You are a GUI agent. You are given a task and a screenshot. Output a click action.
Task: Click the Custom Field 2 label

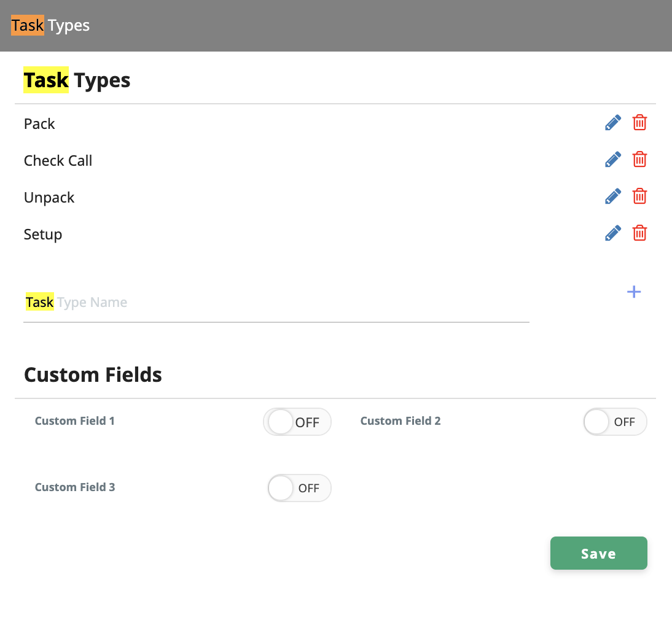click(400, 421)
